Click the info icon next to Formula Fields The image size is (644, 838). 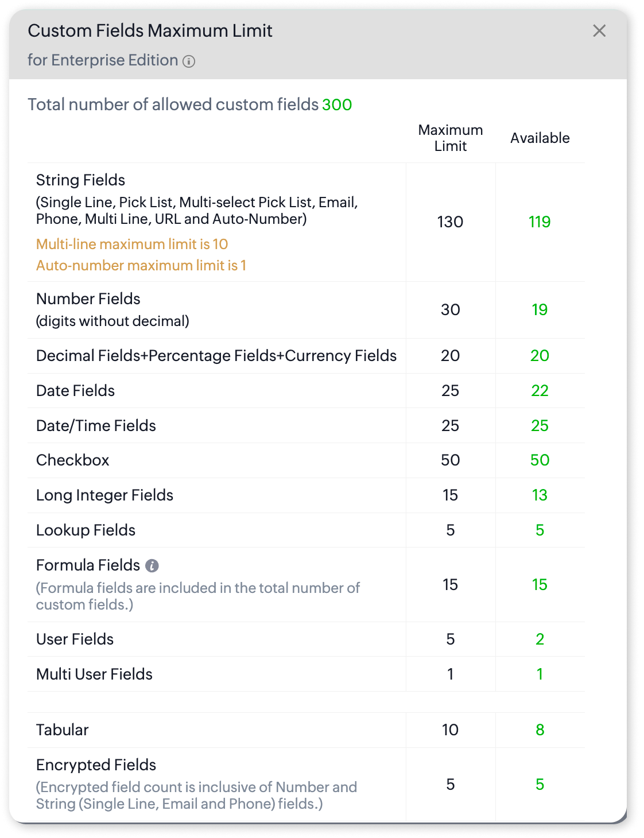[x=152, y=566]
